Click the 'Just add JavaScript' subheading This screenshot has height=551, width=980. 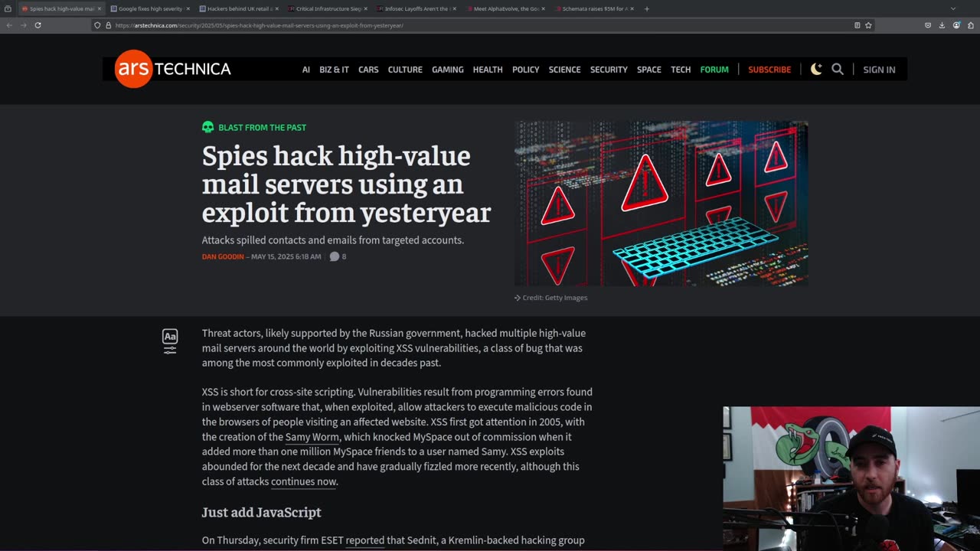tap(261, 512)
